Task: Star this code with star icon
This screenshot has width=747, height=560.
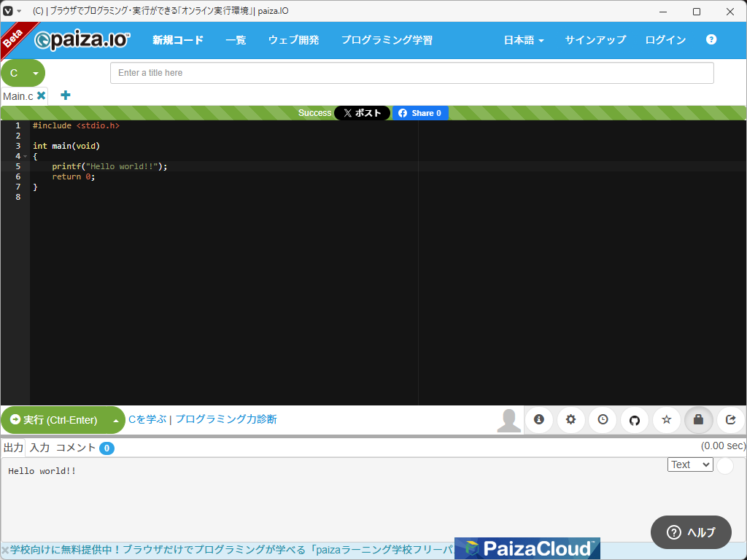Action: click(x=667, y=419)
